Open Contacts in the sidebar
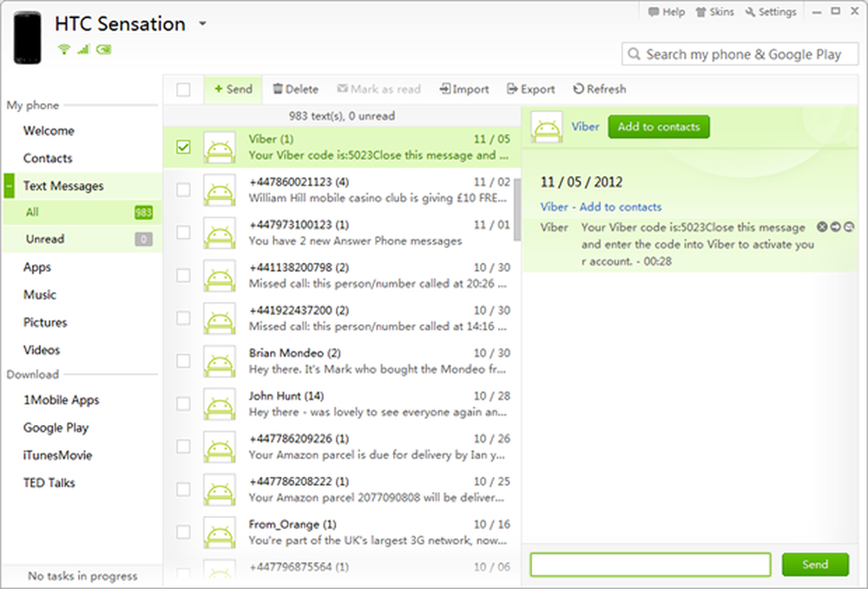The width and height of the screenshot is (868, 589). click(x=48, y=159)
